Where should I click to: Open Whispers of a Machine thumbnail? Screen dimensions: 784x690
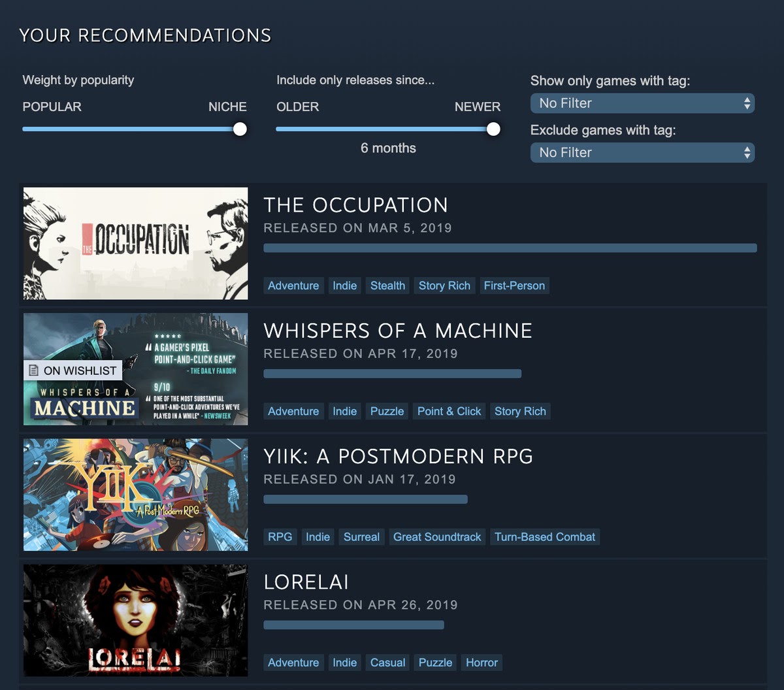(x=136, y=369)
